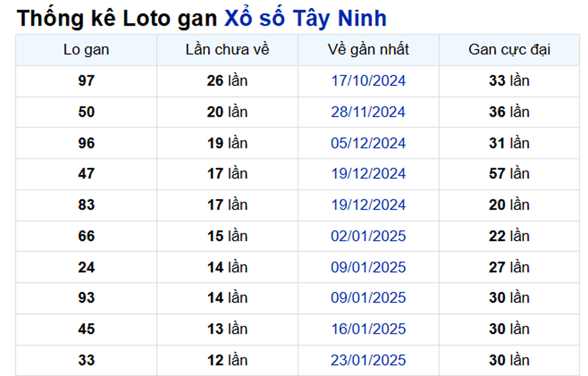Image resolution: width=588 pixels, height=376 pixels.
Task: Click lo gan number 66
Action: click(x=86, y=236)
